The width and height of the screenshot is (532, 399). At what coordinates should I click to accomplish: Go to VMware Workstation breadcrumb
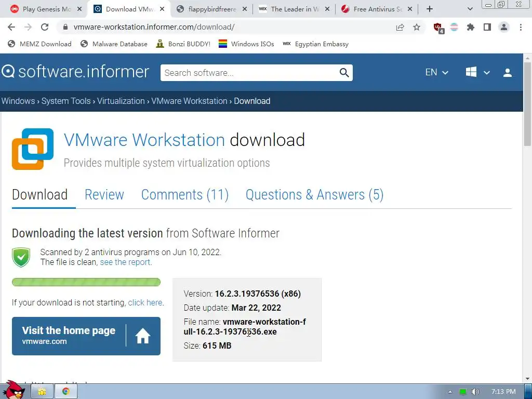pyautogui.click(x=189, y=101)
